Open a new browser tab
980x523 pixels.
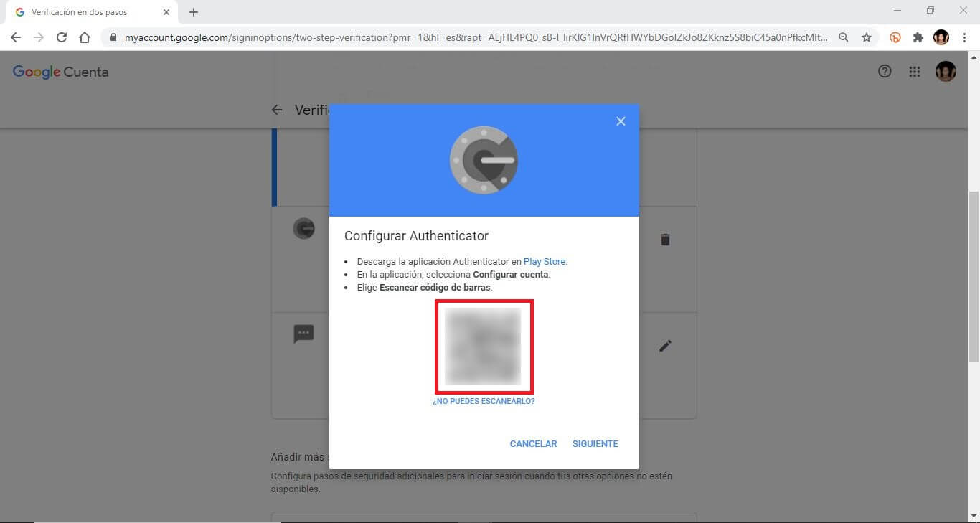tap(194, 12)
